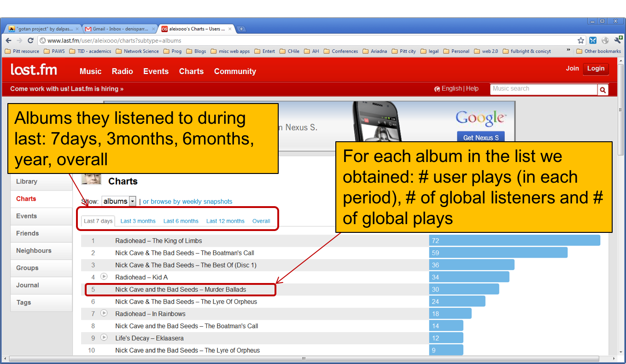The height and width of the screenshot is (364, 626).
Task: Open a new tab with the plus button
Action: [x=241, y=29]
